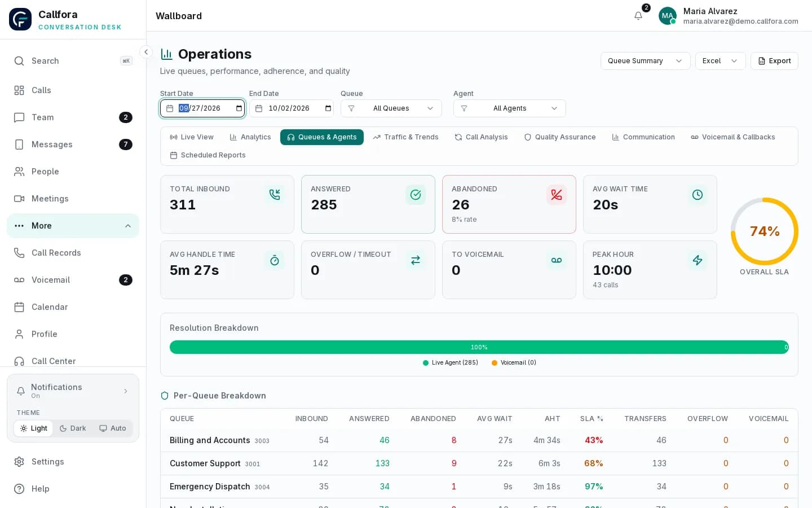Open the Traffic & Trends tab
This screenshot has width=812, height=508.
405,137
